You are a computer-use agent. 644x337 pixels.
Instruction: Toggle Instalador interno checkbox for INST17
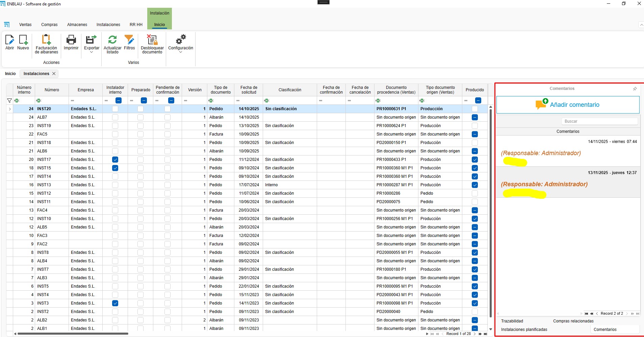click(115, 160)
